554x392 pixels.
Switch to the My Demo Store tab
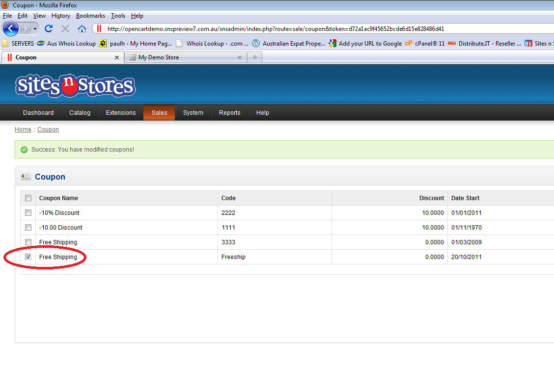185,57
